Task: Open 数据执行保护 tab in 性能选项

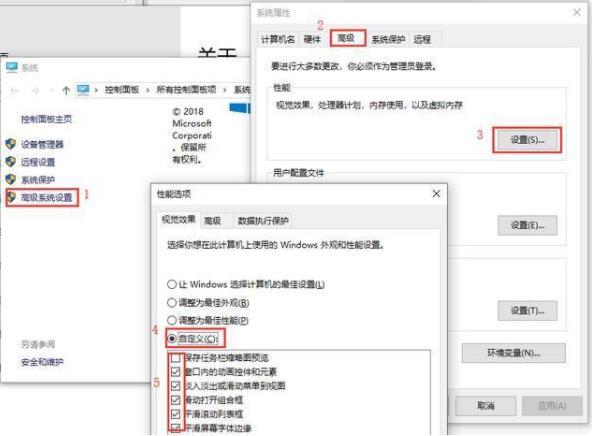Action: tap(263, 220)
